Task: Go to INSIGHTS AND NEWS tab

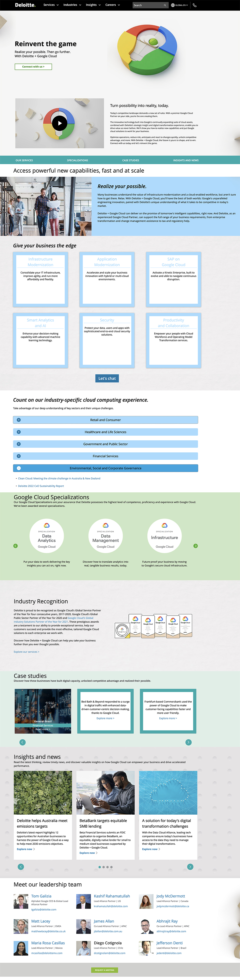Action: tap(185, 160)
